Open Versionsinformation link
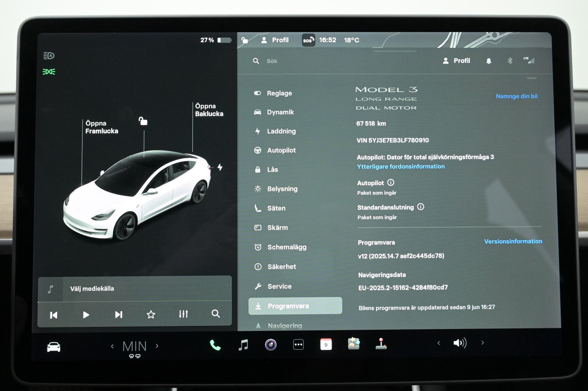Viewport: 588px width, 391px height. click(x=513, y=241)
